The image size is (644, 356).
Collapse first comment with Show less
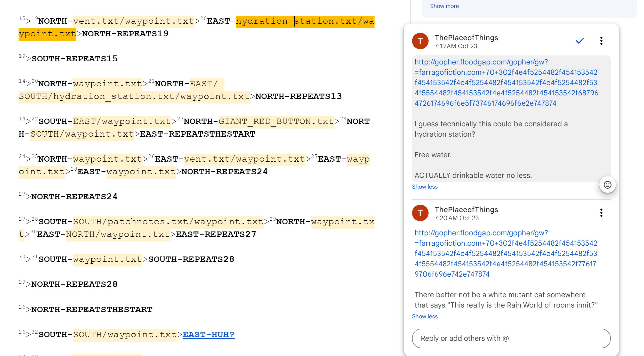[425, 187]
